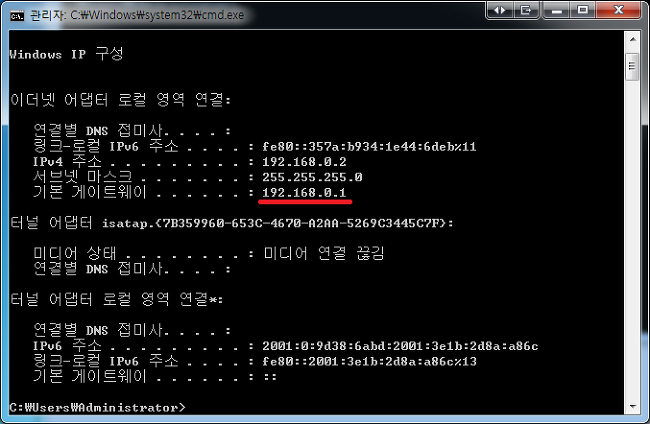Click the Windows IP 구성 heading
The image size is (650, 424).
66,54
